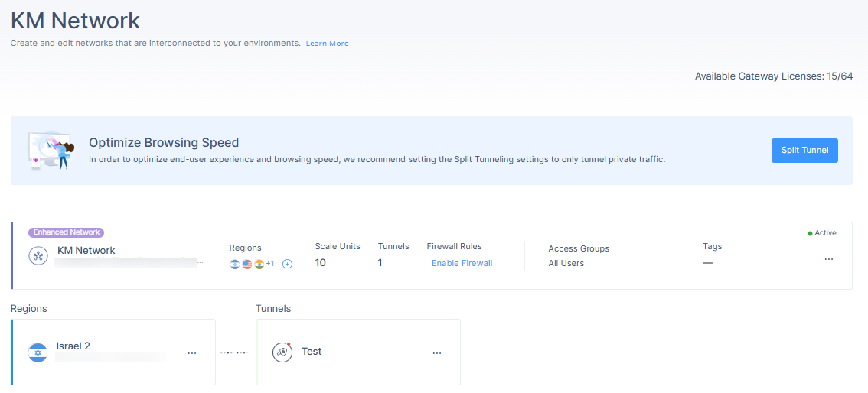The width and height of the screenshot is (868, 393).
Task: Click the Test tunnel shield icon
Action: coord(282,352)
